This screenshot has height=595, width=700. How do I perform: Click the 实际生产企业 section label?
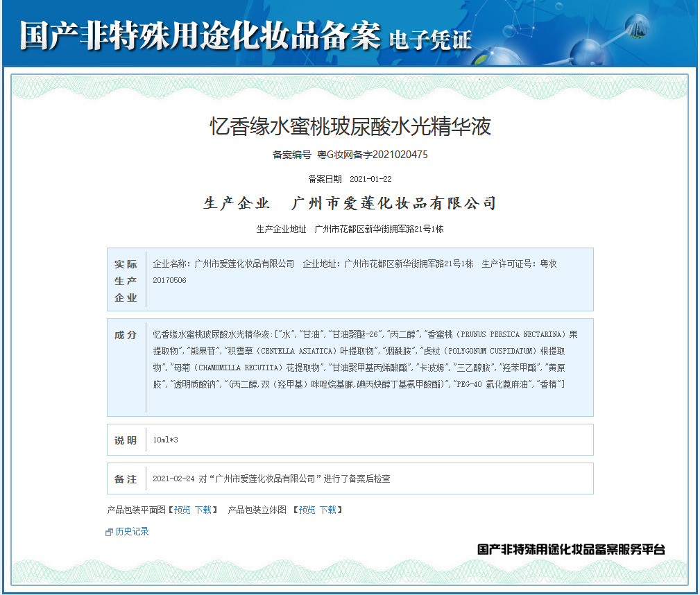point(126,281)
